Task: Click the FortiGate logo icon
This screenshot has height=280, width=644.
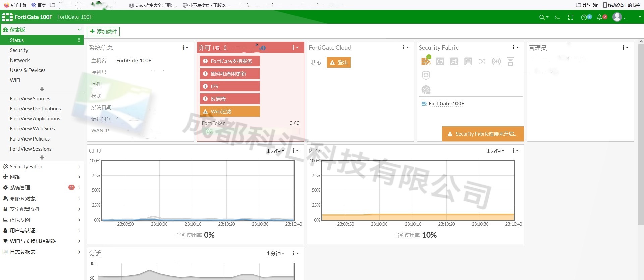Action: click(x=7, y=17)
